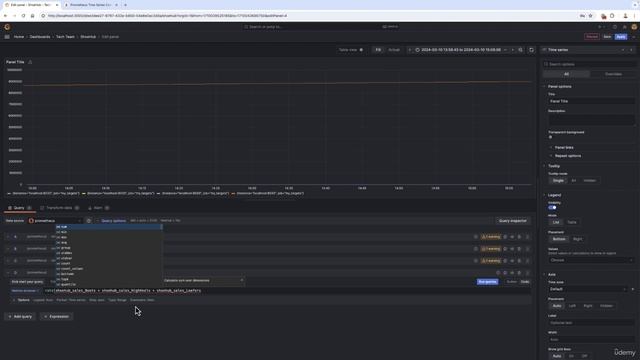Hide query A with the eye icon

(512, 237)
